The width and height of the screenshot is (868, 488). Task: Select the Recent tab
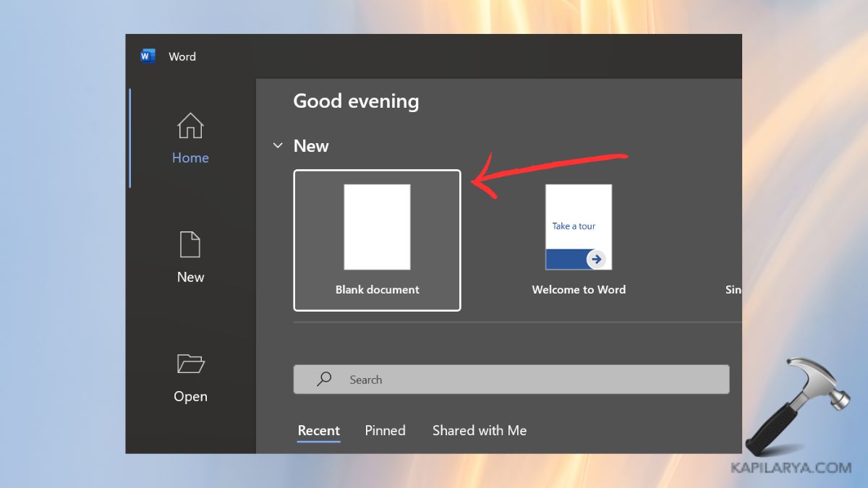coord(319,431)
